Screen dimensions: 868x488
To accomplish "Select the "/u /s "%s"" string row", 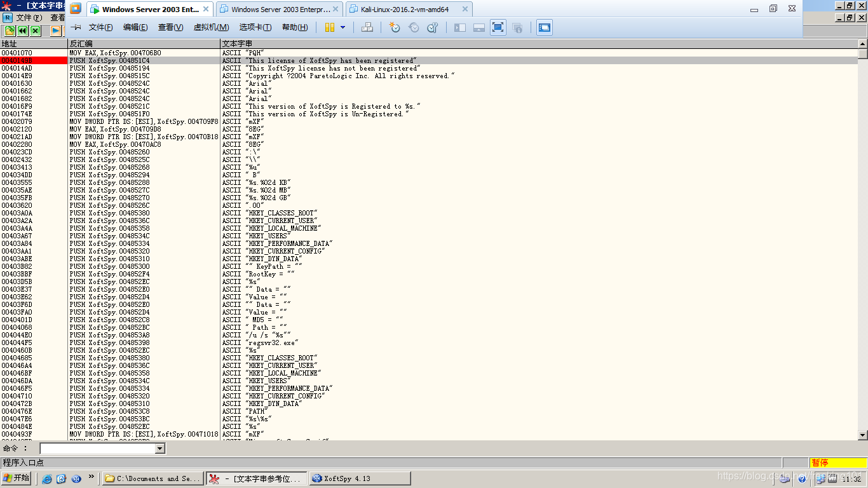I will (x=429, y=335).
